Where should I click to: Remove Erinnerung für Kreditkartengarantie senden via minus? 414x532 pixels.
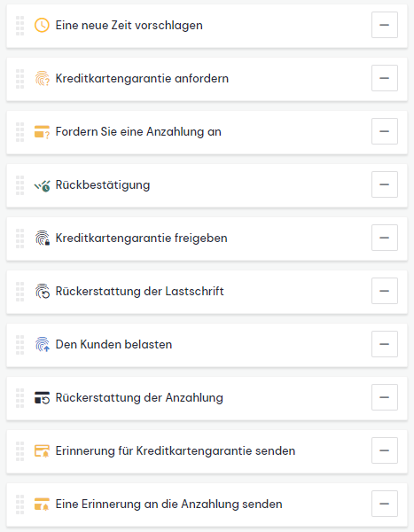(x=385, y=450)
